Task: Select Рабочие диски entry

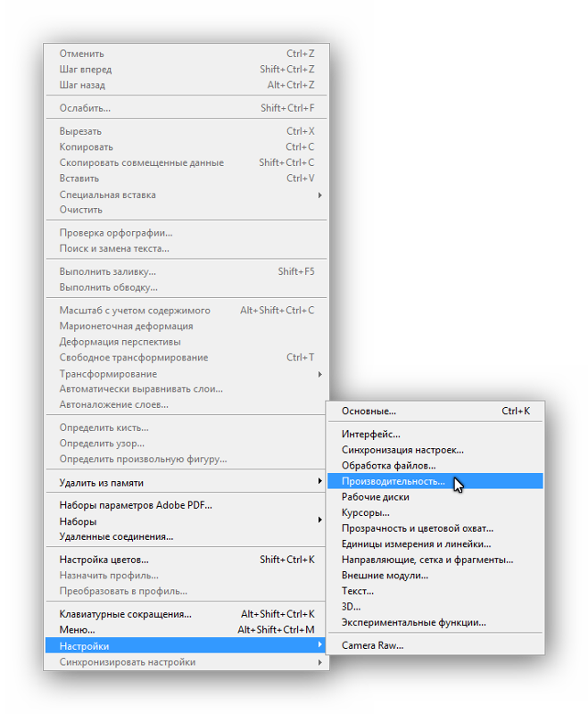Action: (435, 497)
